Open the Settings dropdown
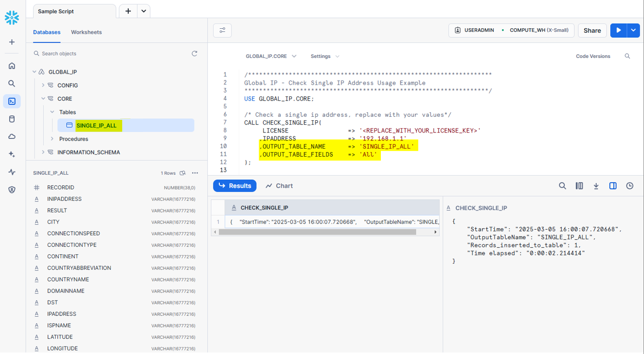This screenshot has height=354, width=644. point(325,56)
